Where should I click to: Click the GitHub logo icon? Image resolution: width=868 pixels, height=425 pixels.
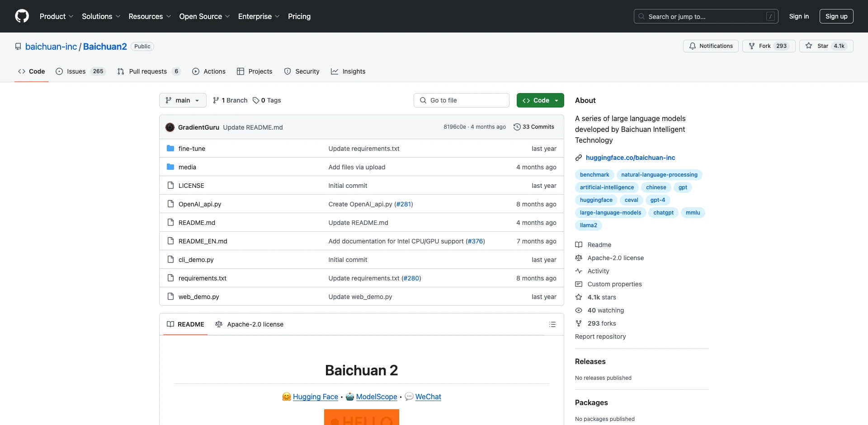(22, 16)
